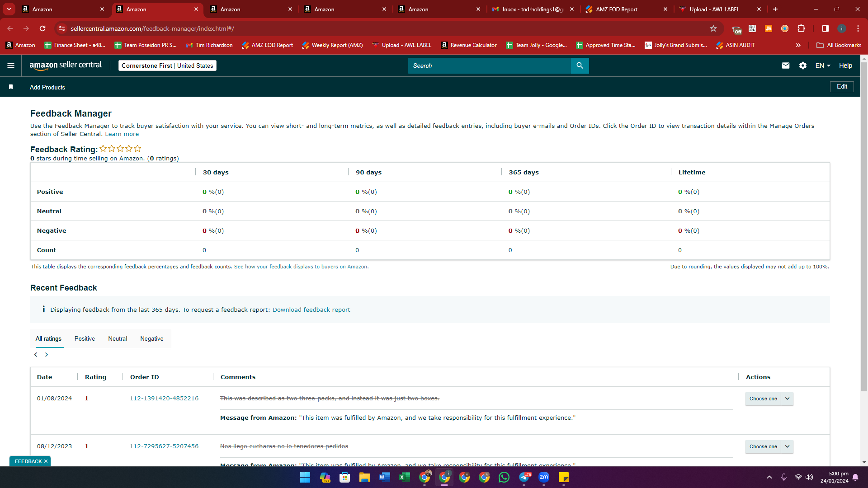Expand hidden bookmarks with the double chevron
868x488 pixels.
tap(798, 45)
